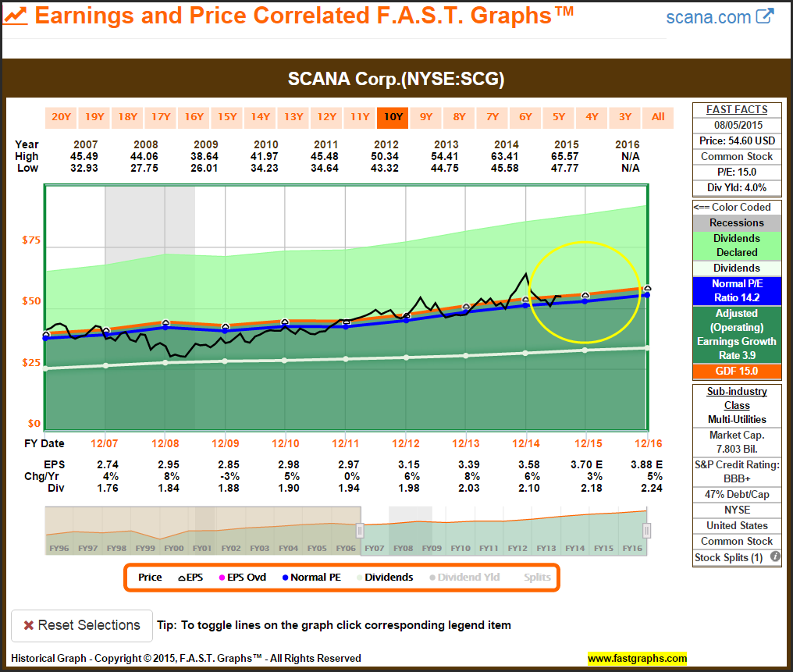Choose the 15Y time range tab
The height and width of the screenshot is (672, 793).
pos(227,117)
